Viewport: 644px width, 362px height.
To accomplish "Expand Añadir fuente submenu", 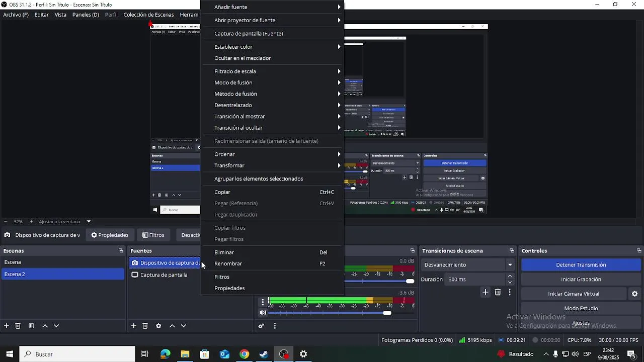I will pos(272,7).
